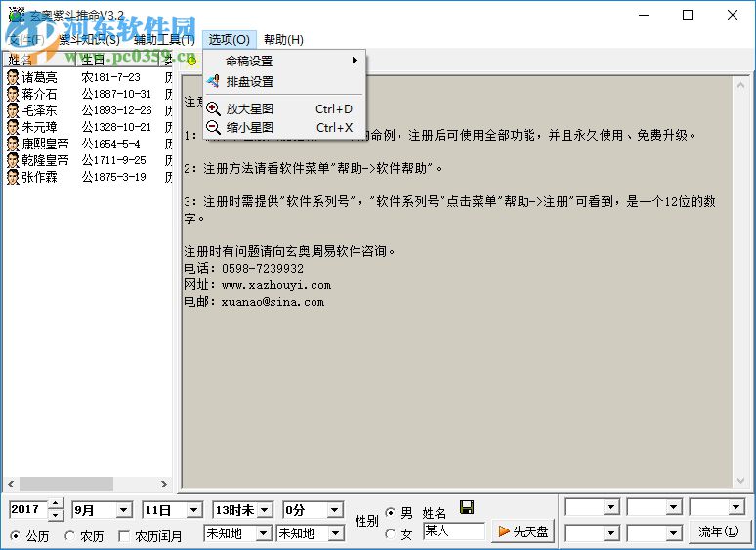Select birthday entry 公1887-10-31
This screenshot has height=550, width=756.
(116, 94)
